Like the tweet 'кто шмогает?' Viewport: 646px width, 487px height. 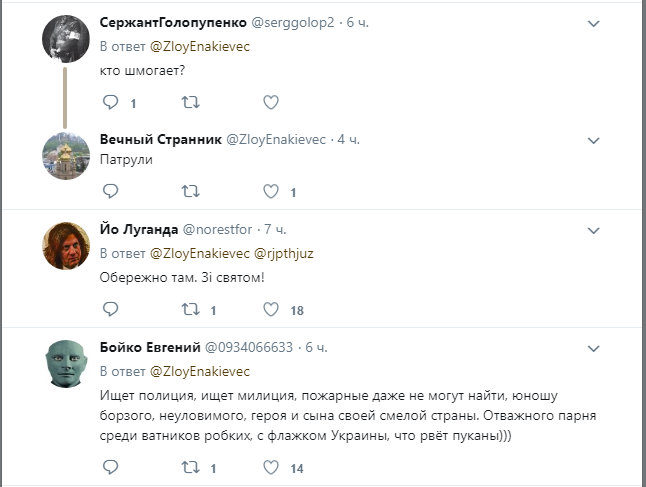(270, 102)
